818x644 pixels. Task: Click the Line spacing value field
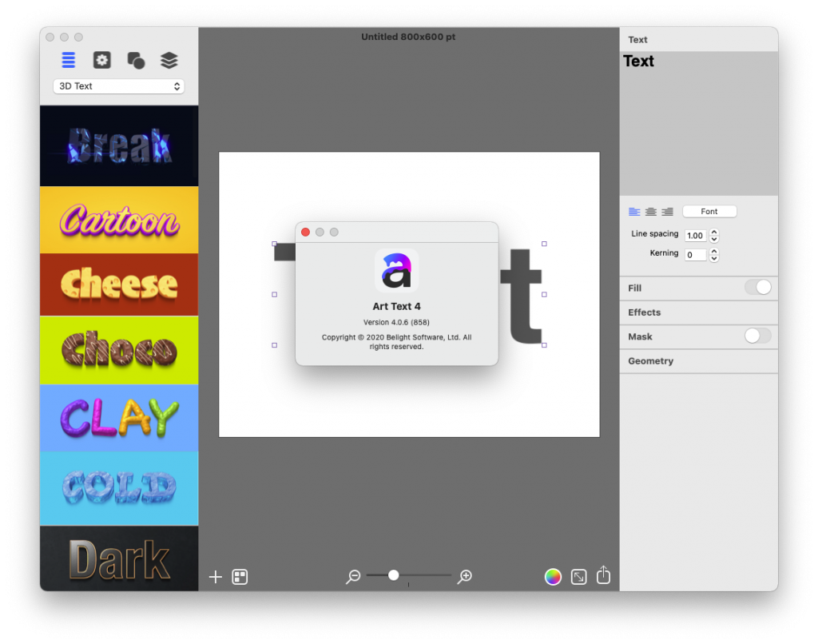(x=696, y=236)
